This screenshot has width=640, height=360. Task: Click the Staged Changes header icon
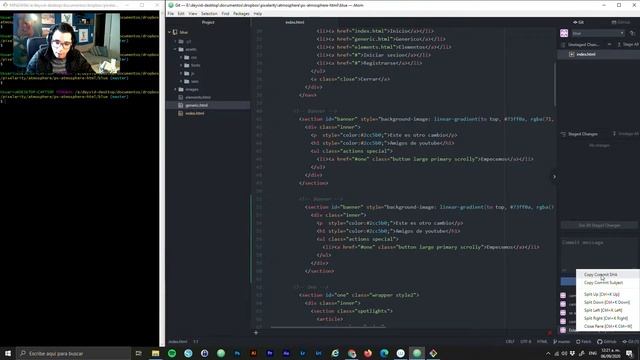click(563, 134)
